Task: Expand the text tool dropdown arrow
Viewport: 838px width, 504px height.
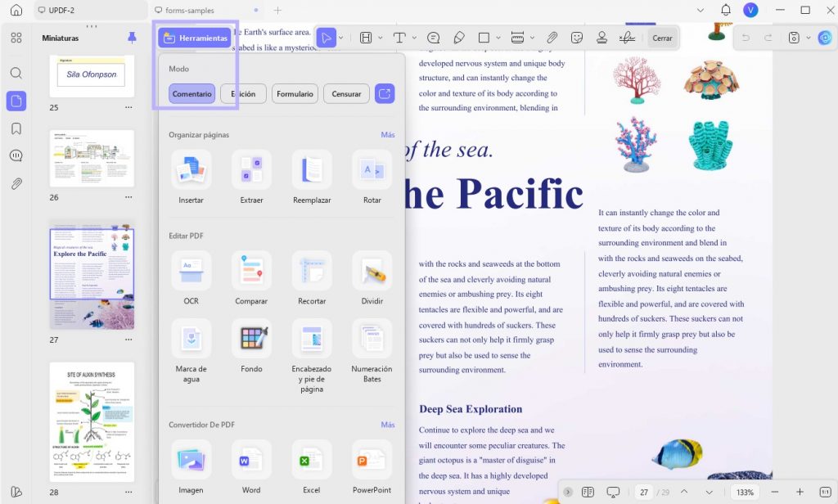Action: [414, 38]
